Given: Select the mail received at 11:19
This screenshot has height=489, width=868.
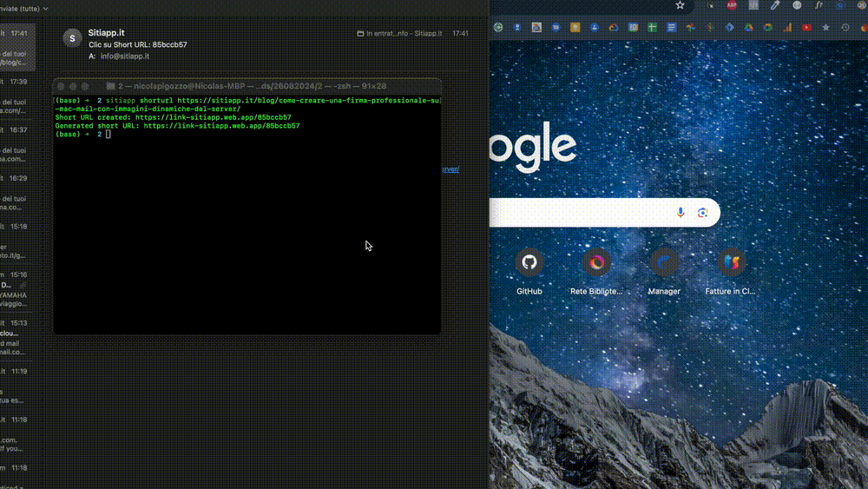Looking at the screenshot, I should [x=17, y=385].
